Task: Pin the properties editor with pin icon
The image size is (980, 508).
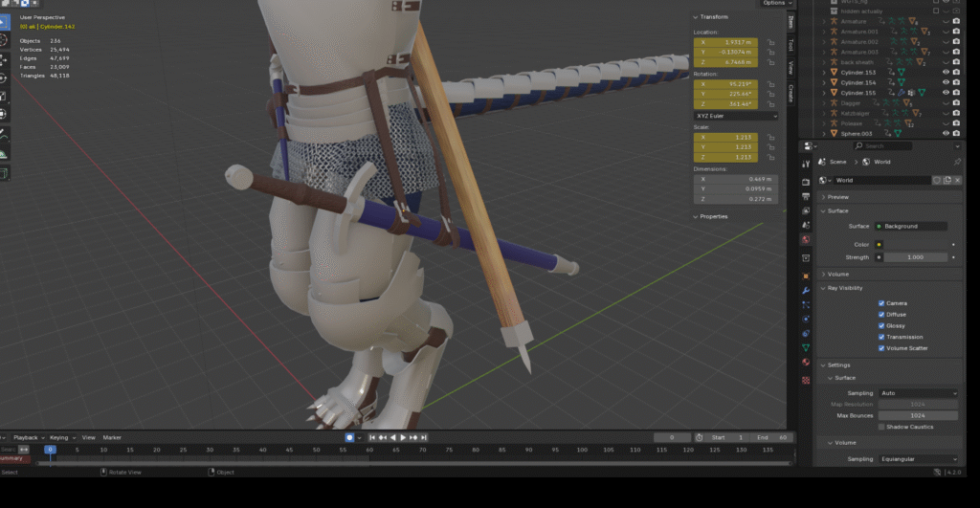Action: tap(958, 163)
